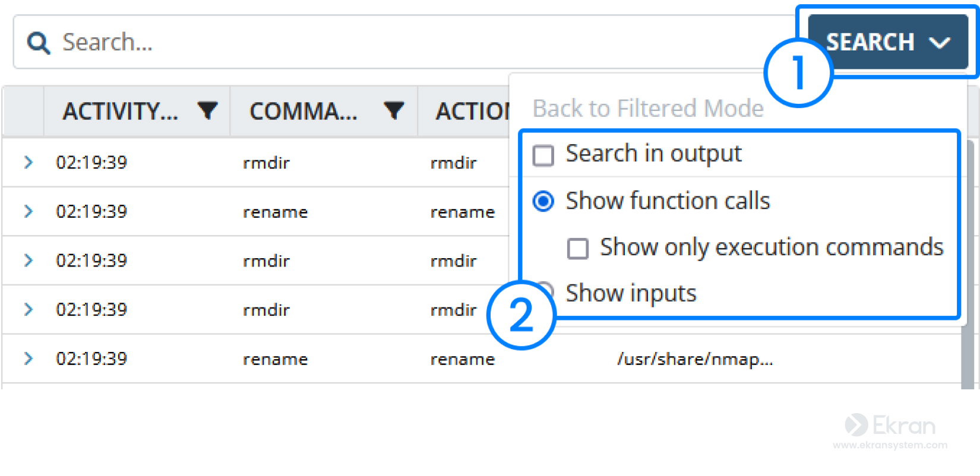Open the Activity column filter funnel
The height and width of the screenshot is (476, 980).
tap(207, 110)
